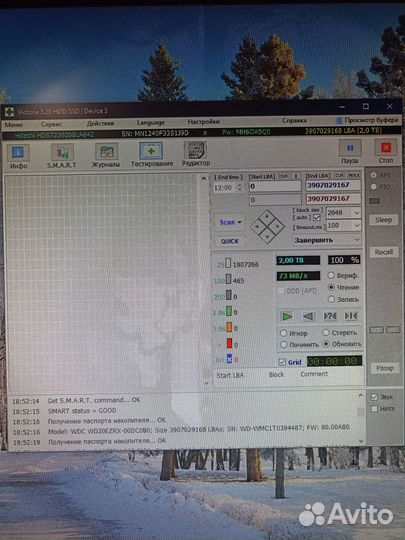405x540 pixels.
Task: Open the Сервис menu
Action: coord(52,124)
